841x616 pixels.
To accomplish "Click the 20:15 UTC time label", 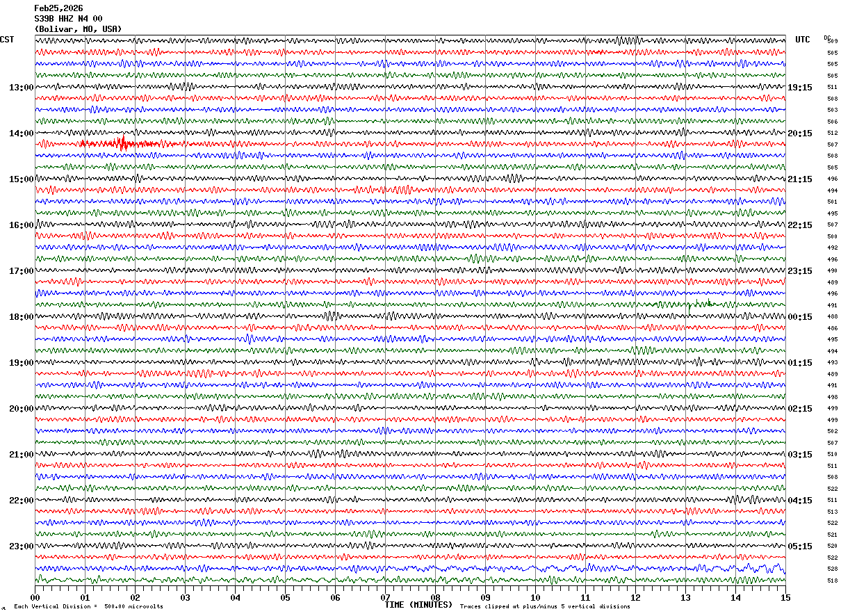I will point(800,133).
